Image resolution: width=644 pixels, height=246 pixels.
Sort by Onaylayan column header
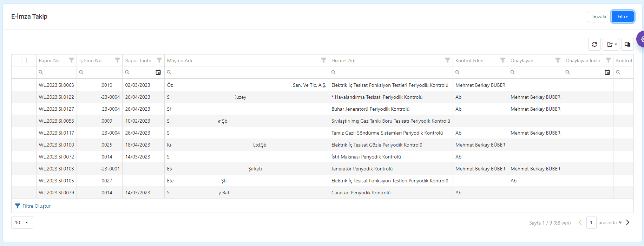522,60
